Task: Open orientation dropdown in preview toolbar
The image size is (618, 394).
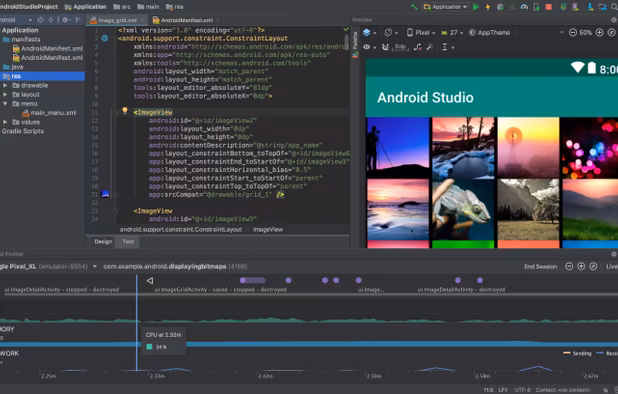Action: pyautogui.click(x=391, y=33)
